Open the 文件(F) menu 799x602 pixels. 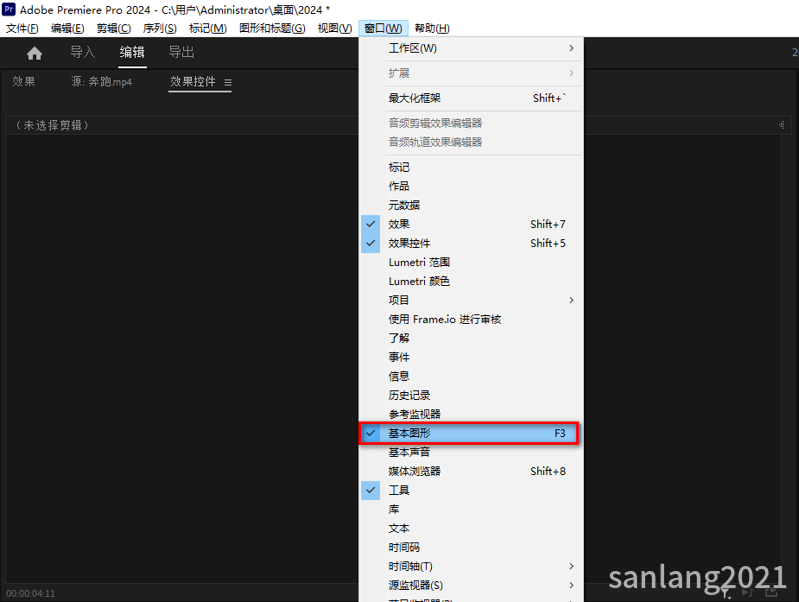[22, 28]
